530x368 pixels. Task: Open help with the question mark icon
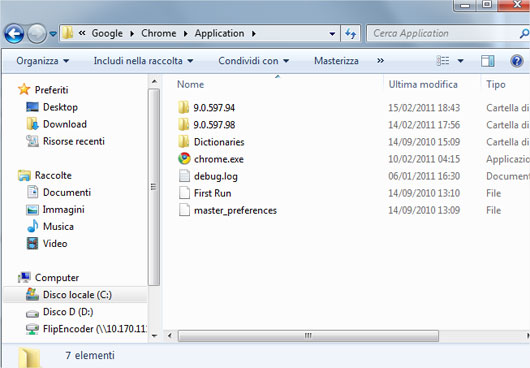516,61
